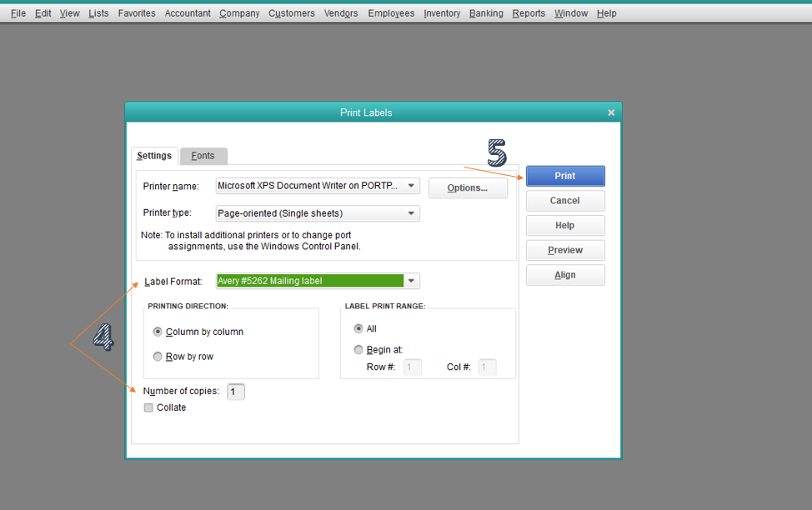The height and width of the screenshot is (510, 812).
Task: Click the Help button in dialog
Action: (x=565, y=226)
